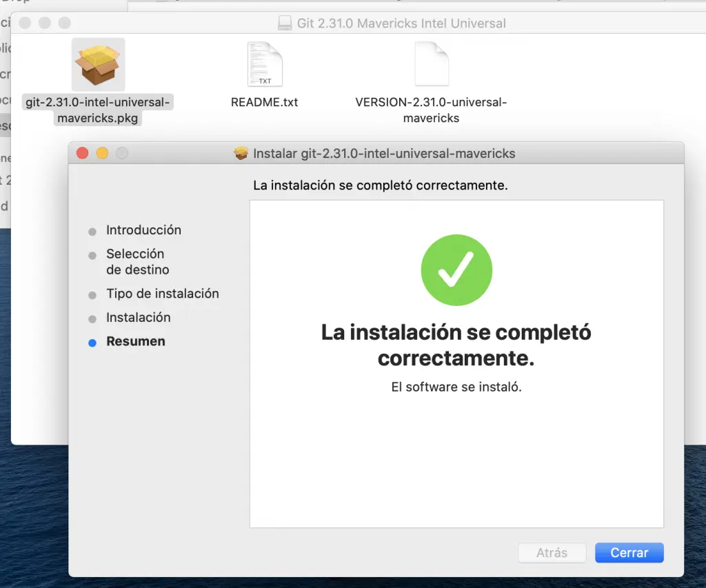Click the blue bullet next to Resumen
Screen dimensions: 706x588
point(92,343)
